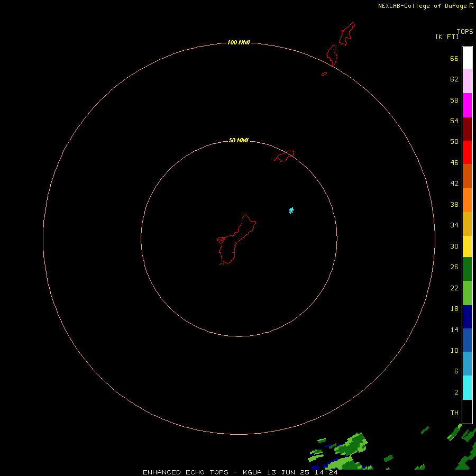Viewport: 476px width, 476px height.
Task: Click the 'TOPS' legend heading
Action: pos(465,31)
